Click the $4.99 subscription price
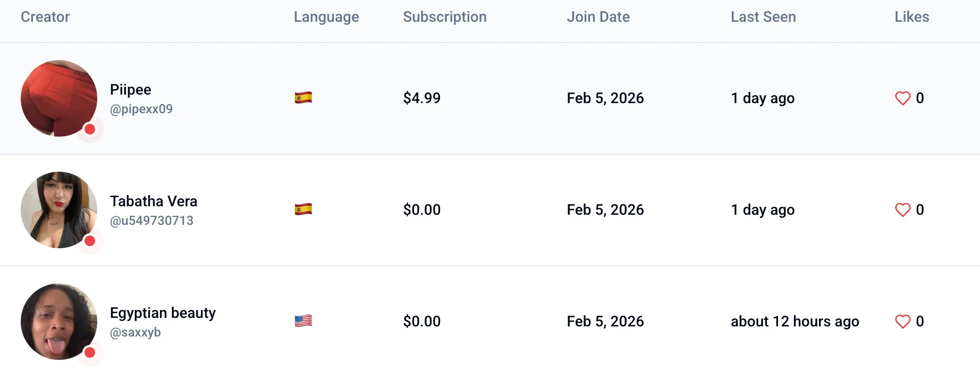This screenshot has height=370, width=980. [x=422, y=98]
